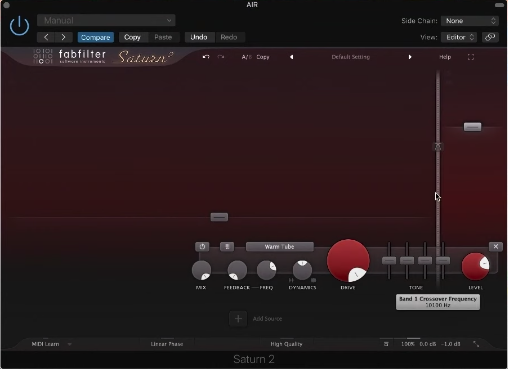Click the 100% mix value
This screenshot has height=369, width=508.
click(x=407, y=344)
